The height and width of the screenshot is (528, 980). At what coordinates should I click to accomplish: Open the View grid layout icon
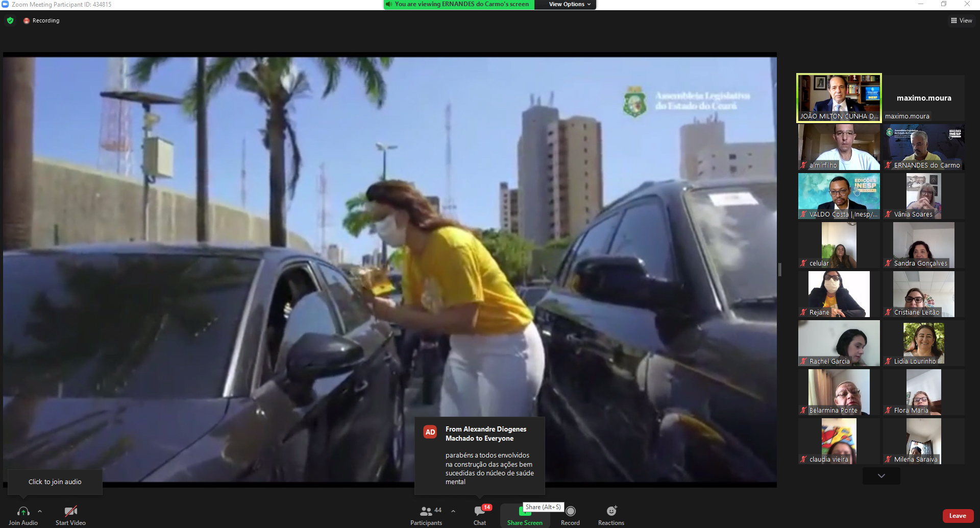(x=953, y=20)
